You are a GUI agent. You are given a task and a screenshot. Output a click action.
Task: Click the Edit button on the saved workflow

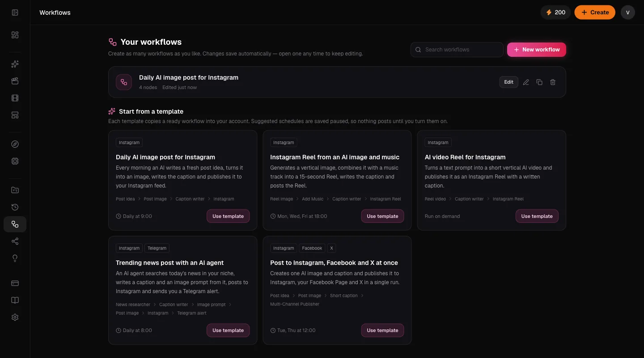point(508,82)
